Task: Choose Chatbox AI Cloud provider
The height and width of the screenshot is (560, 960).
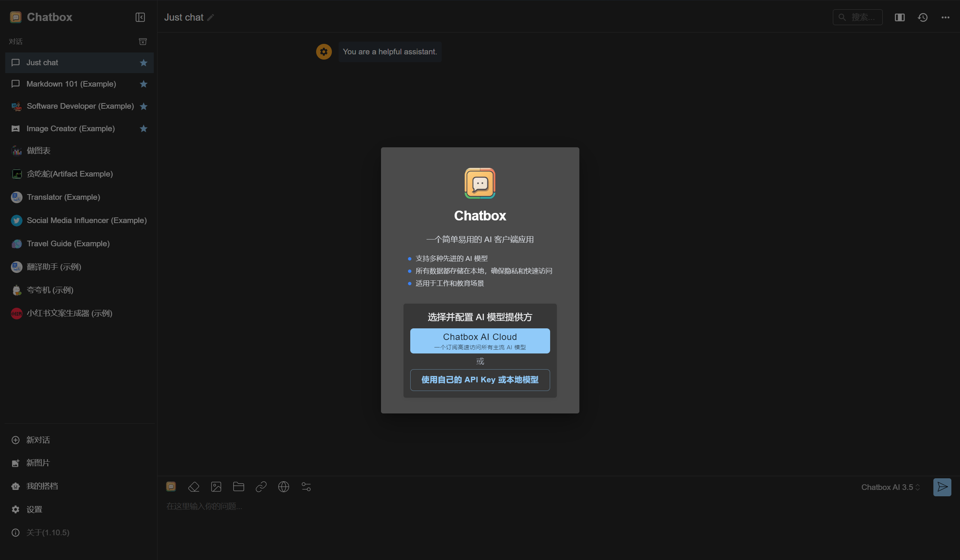Action: 480,341
